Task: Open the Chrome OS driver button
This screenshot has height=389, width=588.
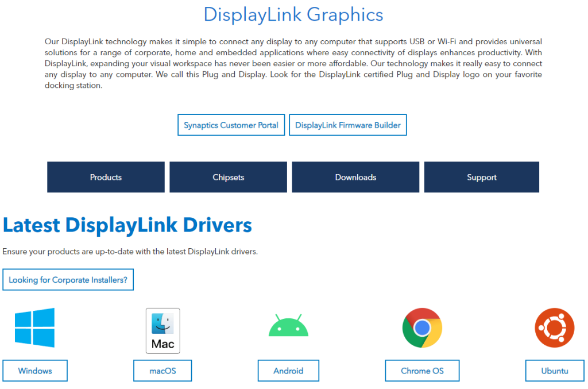Action: pos(422,371)
